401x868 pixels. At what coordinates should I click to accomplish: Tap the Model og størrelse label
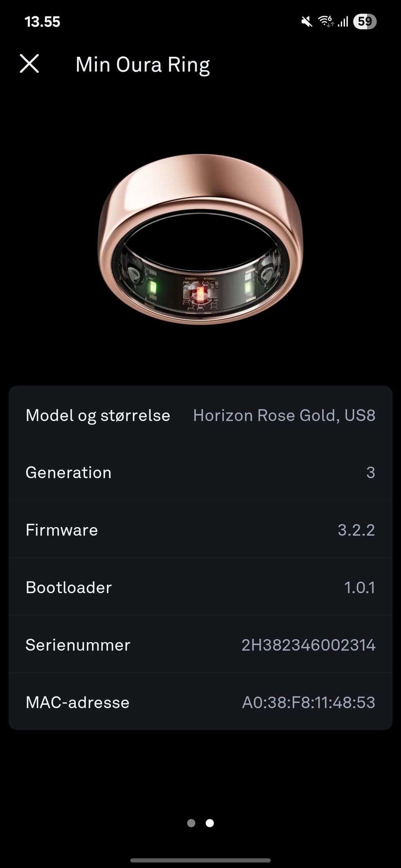point(98,415)
